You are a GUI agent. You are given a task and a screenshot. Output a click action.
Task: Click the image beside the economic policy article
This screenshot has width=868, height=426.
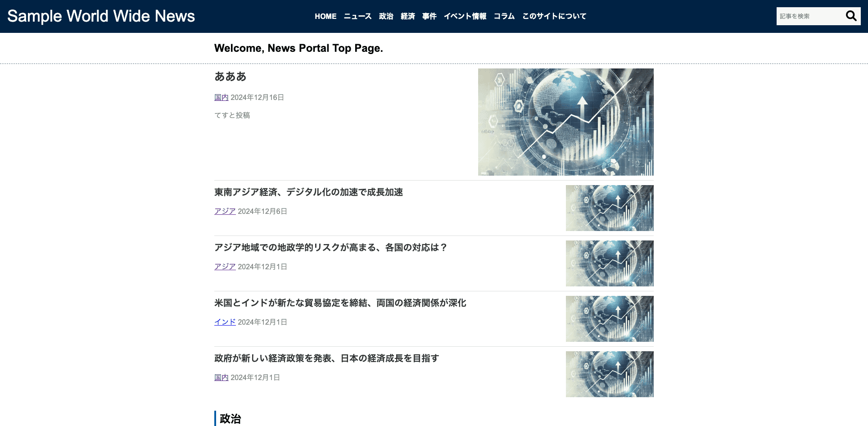[610, 374]
